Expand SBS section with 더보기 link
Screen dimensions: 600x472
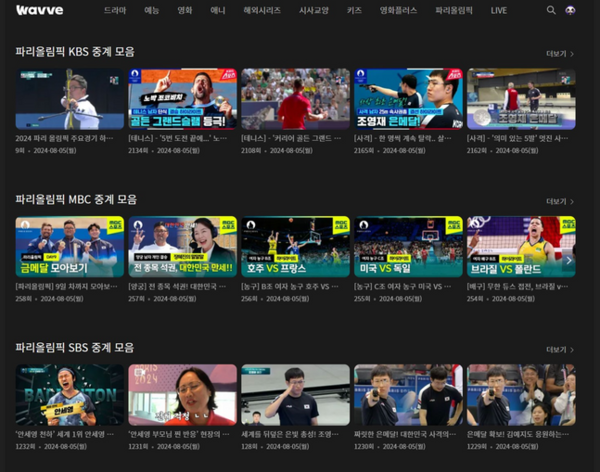tap(560, 349)
